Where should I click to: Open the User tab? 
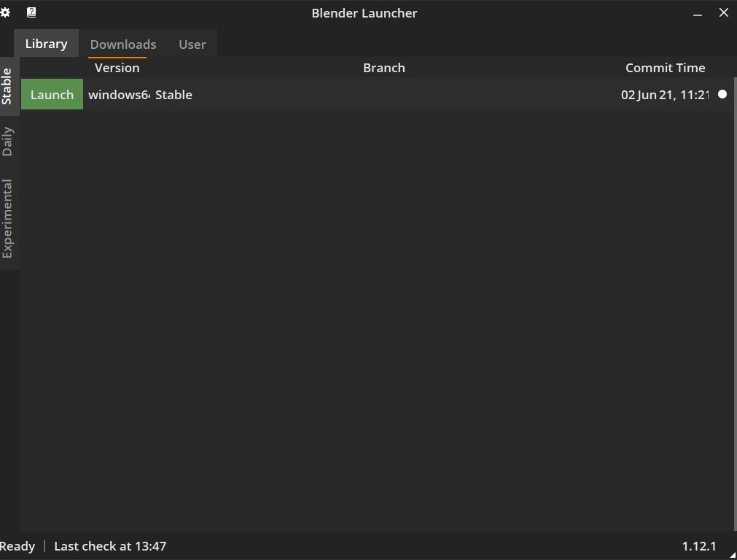click(x=192, y=44)
